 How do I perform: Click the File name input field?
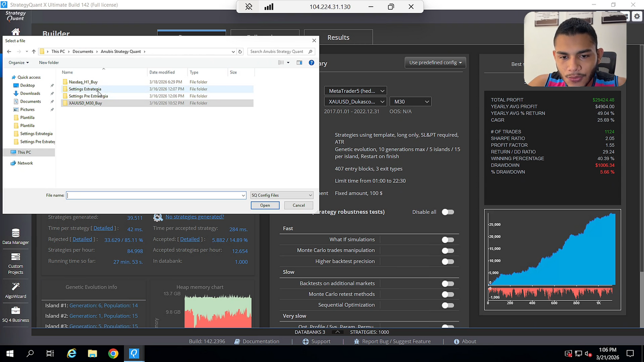[x=156, y=195]
